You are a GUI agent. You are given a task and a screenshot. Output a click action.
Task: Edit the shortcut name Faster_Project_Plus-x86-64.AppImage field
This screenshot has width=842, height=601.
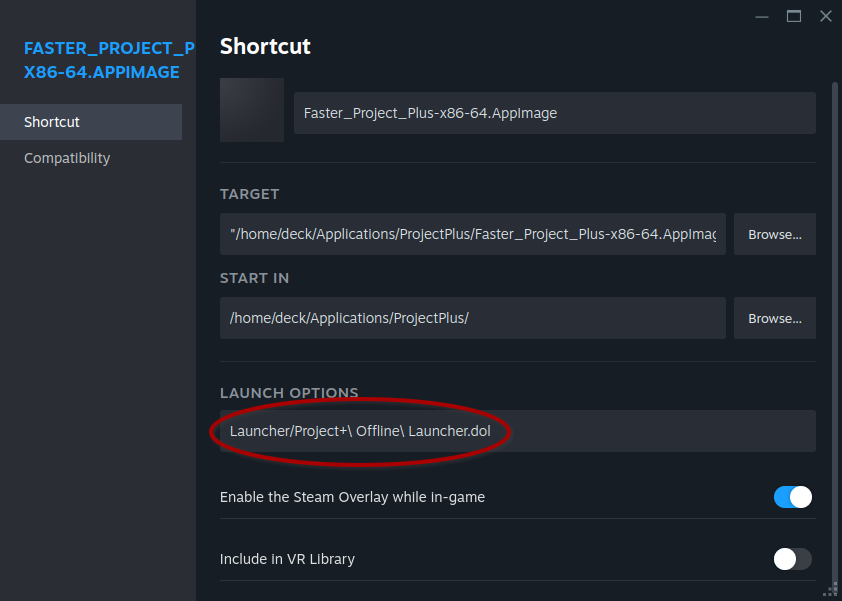pos(555,113)
